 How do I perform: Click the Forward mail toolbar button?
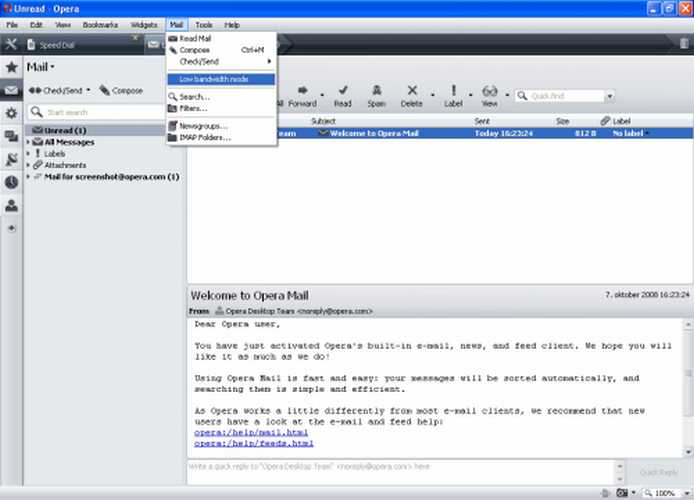click(x=303, y=96)
